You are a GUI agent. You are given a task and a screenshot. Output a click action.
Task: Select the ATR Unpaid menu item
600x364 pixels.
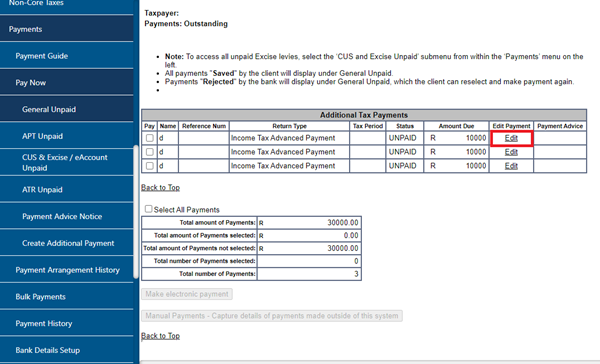[67, 190]
